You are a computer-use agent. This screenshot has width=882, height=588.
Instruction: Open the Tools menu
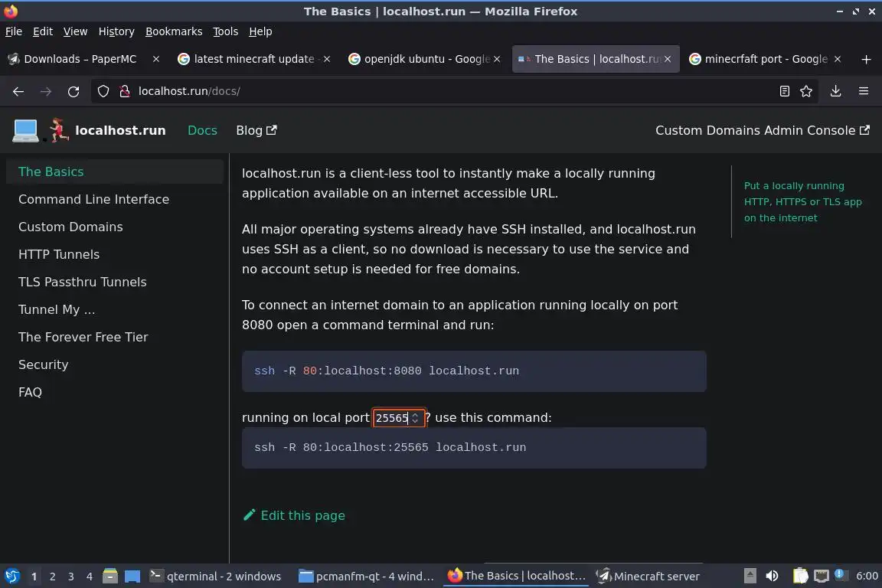[226, 31]
